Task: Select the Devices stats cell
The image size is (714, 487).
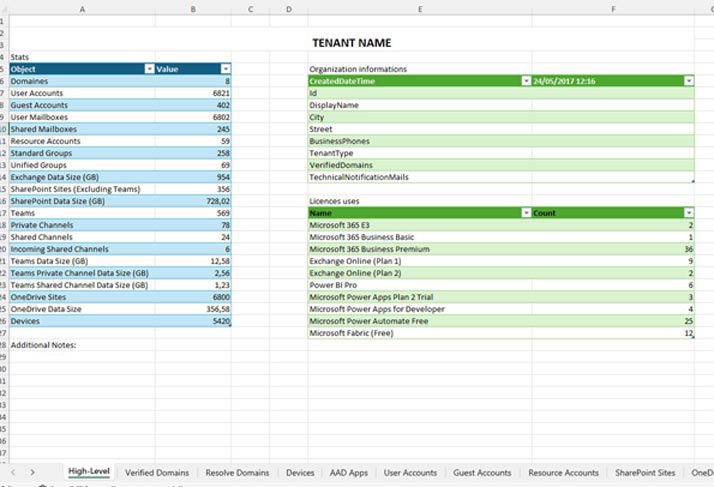Action: click(x=82, y=321)
